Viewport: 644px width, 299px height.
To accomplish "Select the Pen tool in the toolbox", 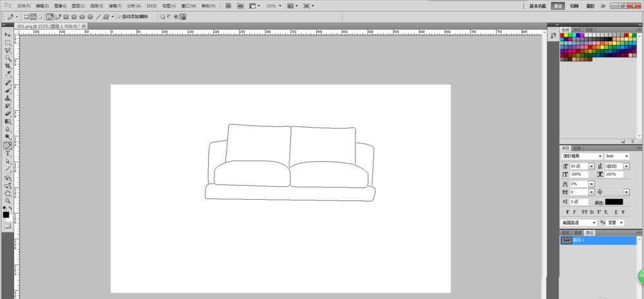I will 8,146.
